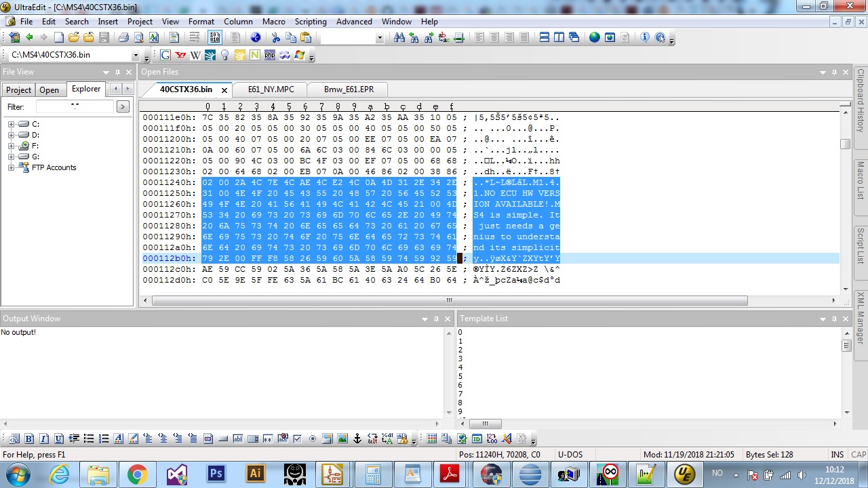
Task: Switch to the E61_NY.MPC tab
Action: pyautogui.click(x=271, y=89)
